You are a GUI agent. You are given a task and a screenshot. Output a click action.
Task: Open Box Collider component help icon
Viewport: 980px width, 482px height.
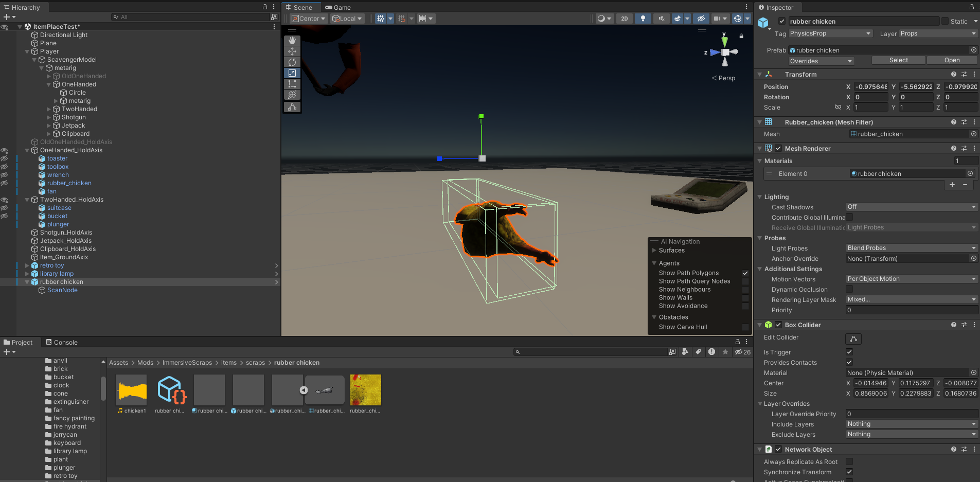(x=954, y=325)
